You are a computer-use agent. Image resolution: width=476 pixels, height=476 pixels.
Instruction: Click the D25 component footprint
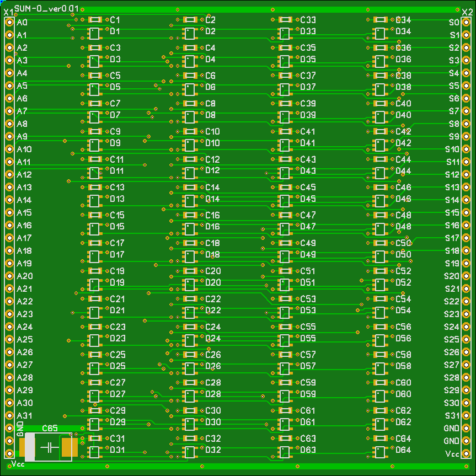point(94,368)
